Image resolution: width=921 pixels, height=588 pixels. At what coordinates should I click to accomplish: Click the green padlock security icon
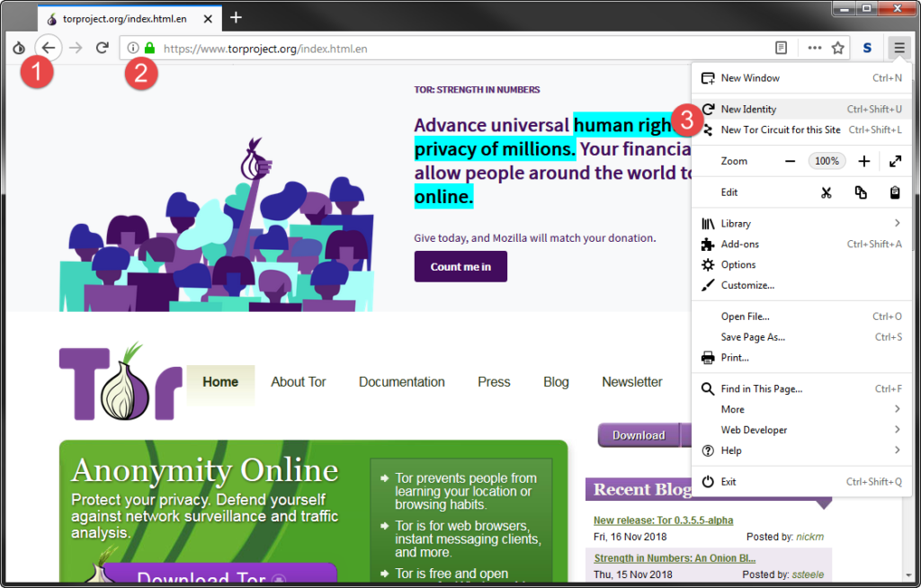click(150, 48)
